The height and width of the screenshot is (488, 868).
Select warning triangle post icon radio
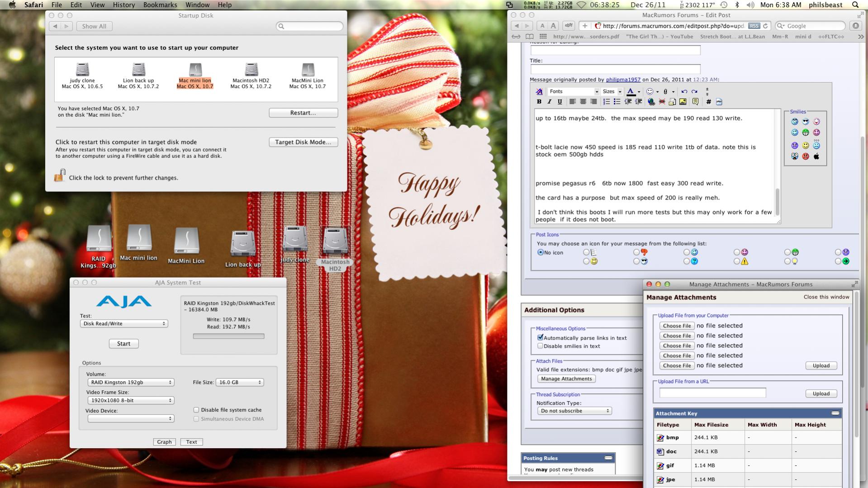coord(737,261)
